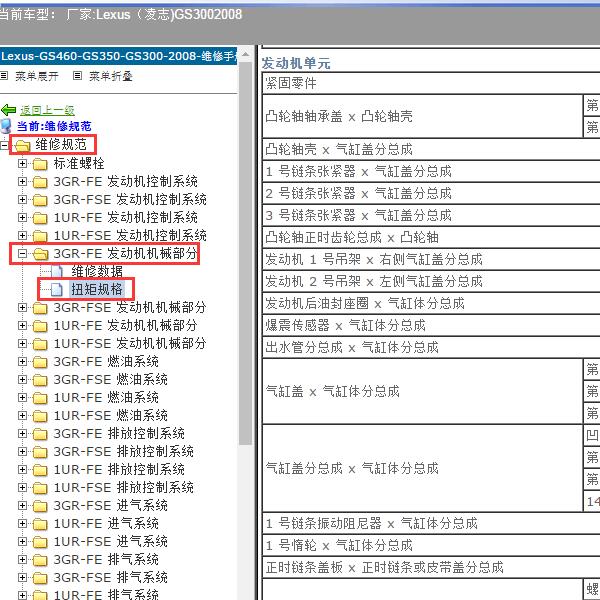
Task: Click 菜单折叠 to collapse all menus
Action: [111, 76]
